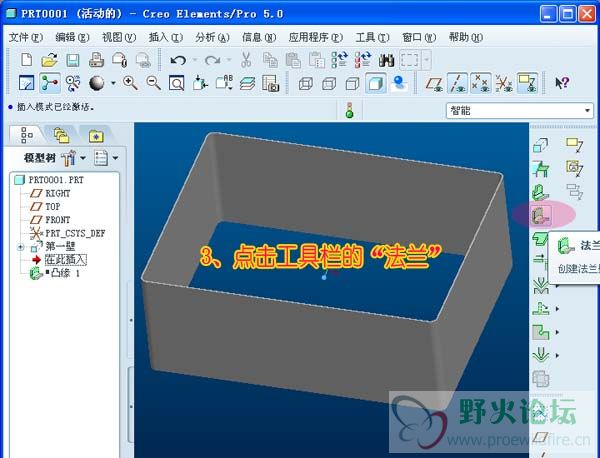
Task: Select the FRONT datum plane
Action: click(x=57, y=220)
